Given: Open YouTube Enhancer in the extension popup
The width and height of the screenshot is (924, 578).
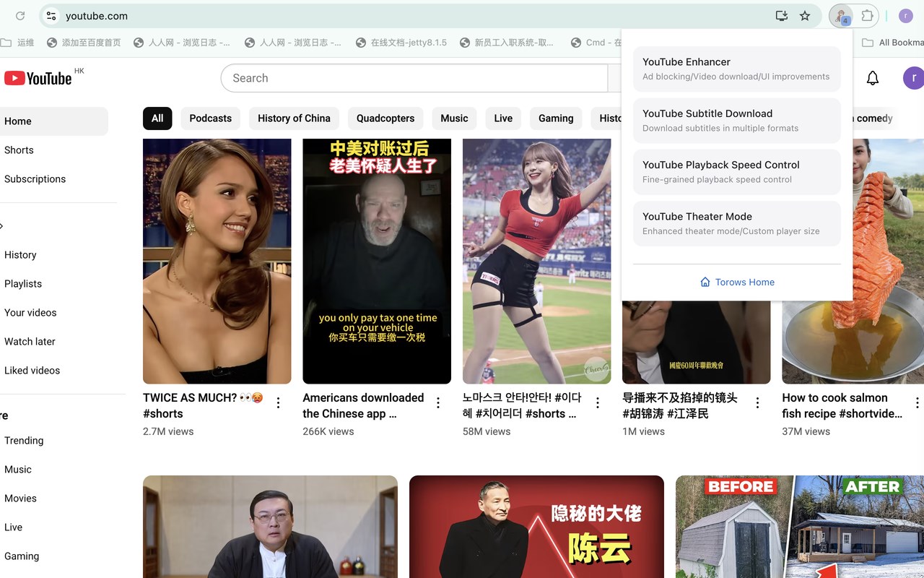Looking at the screenshot, I should pos(737,69).
